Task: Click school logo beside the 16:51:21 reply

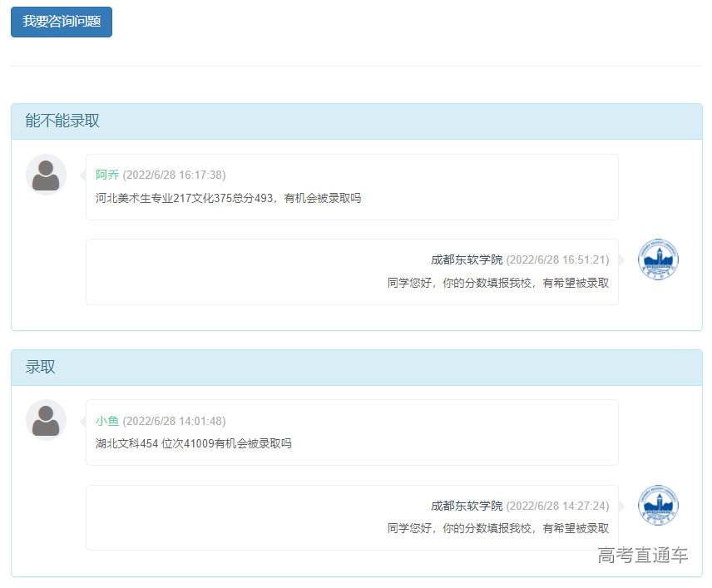Action: tap(658, 259)
